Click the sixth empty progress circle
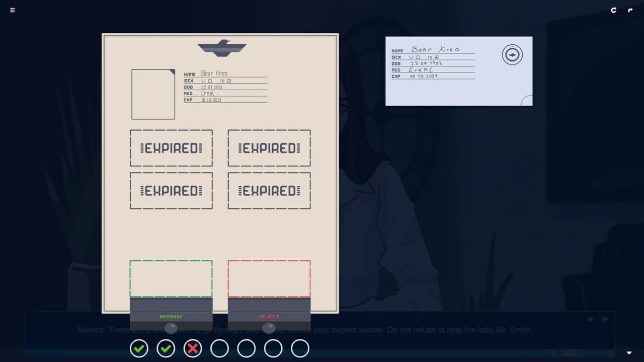Screen dimensions: 644x362 [273, 348]
